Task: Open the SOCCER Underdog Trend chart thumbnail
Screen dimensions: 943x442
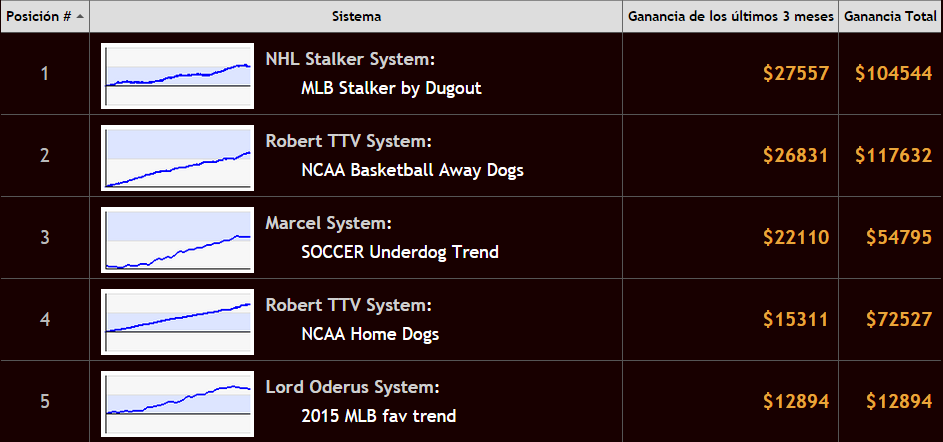Action: 177,240
